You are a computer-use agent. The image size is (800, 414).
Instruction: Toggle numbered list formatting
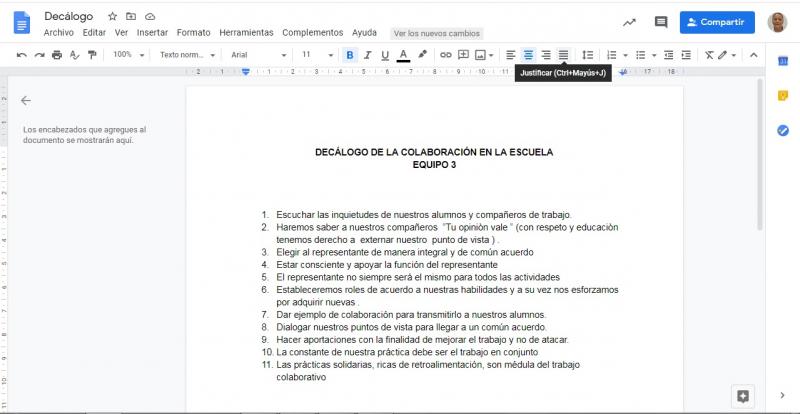pyautogui.click(x=612, y=55)
